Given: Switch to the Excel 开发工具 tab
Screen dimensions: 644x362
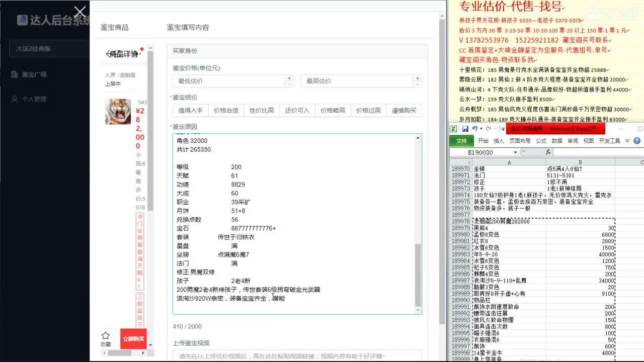Looking at the screenshot, I should [x=610, y=141].
